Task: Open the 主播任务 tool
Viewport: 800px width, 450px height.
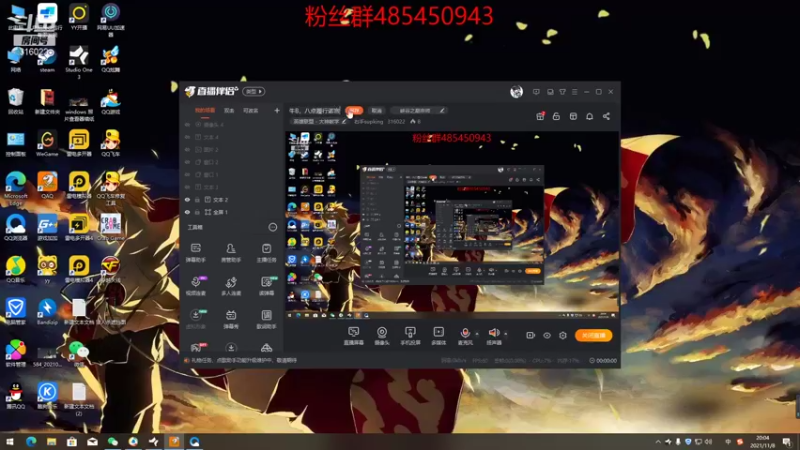Action: (x=266, y=253)
